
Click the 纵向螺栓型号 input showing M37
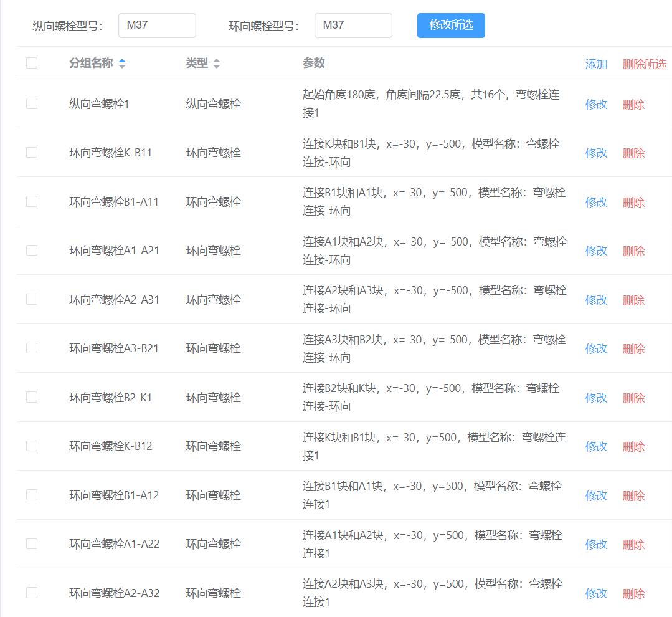click(157, 26)
